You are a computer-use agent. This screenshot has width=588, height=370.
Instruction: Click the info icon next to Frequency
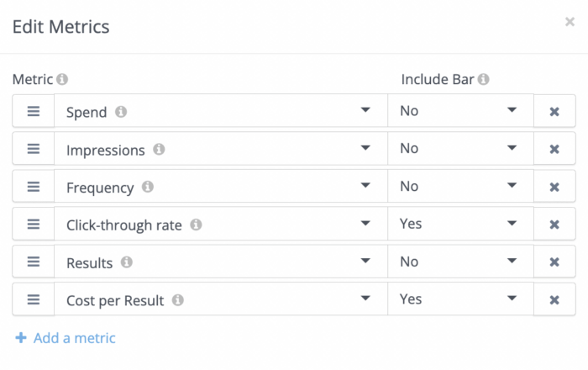point(148,187)
